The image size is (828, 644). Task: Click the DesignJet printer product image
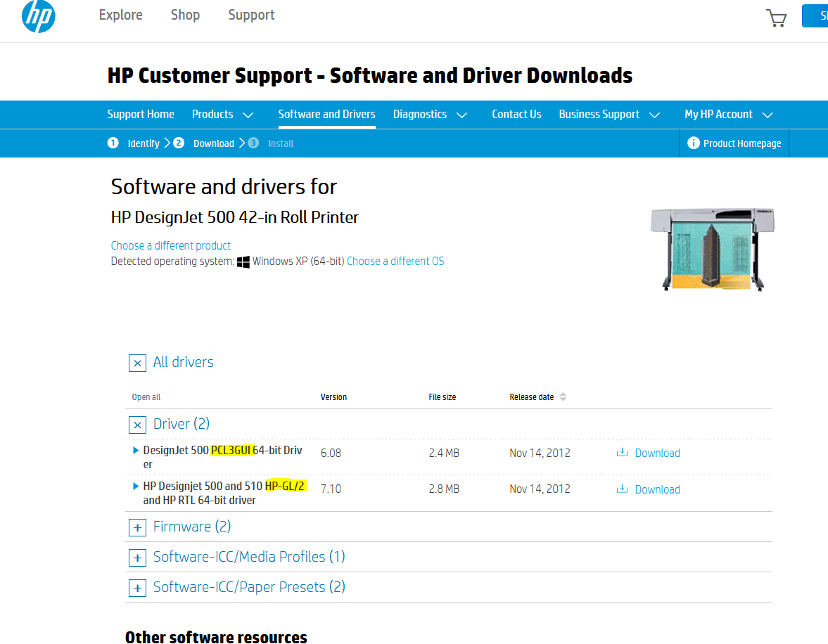(x=712, y=248)
